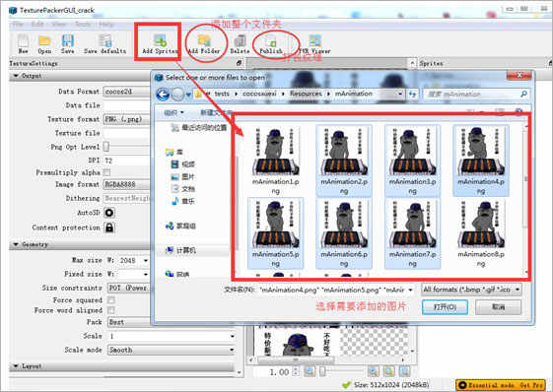This screenshot has width=553, height=392.
Task: Click the Add Sprites toolbar icon
Action: [160, 44]
